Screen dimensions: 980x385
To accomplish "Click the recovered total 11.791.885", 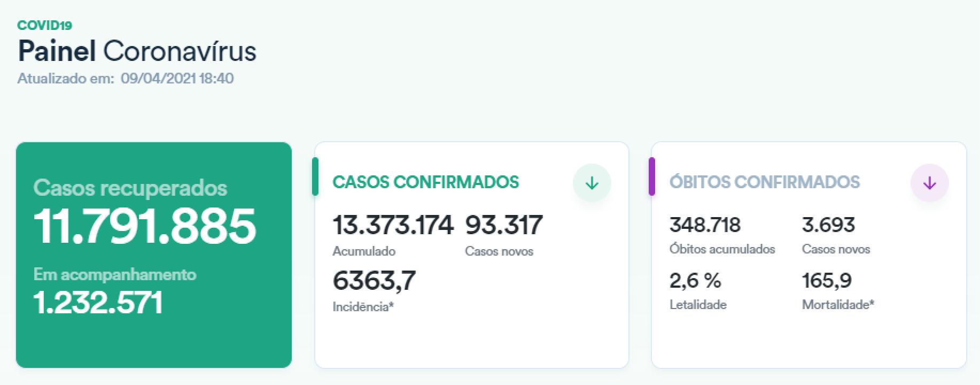I will (145, 226).
